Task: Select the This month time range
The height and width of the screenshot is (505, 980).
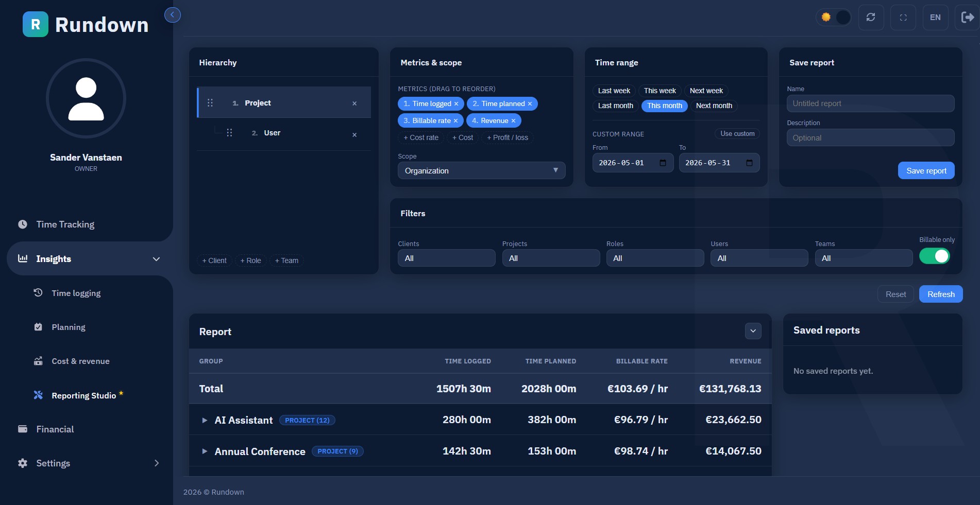Action: click(x=665, y=106)
